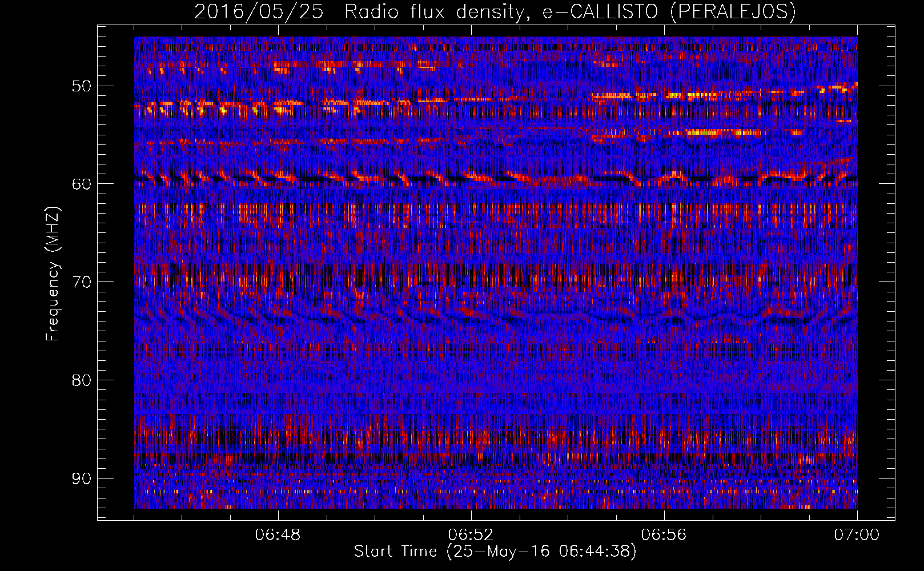Click the 06:56 time tick label
Screen dimensions: 924x571
click(664, 535)
